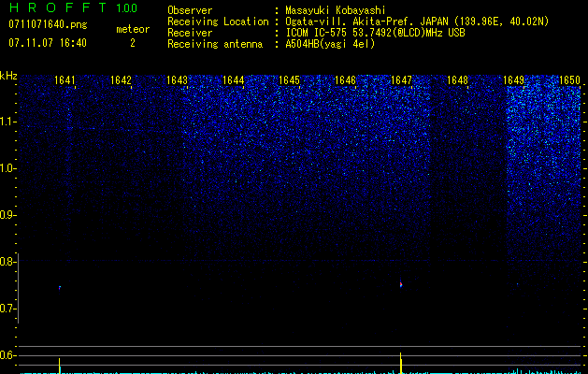This screenshot has height=374, width=588.
Task: Click the tall yellow intensity spike near 1647
Action: coord(401,363)
